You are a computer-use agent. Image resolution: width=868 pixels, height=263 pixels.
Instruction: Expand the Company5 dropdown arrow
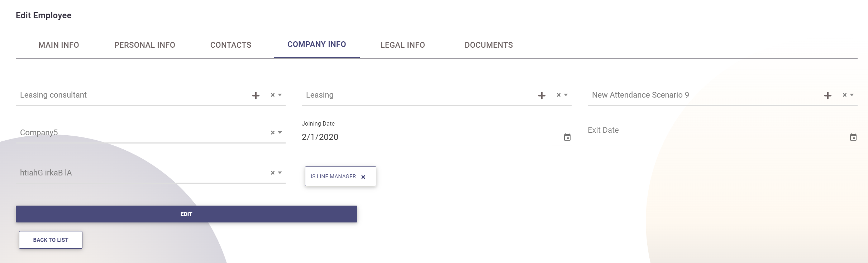280,133
